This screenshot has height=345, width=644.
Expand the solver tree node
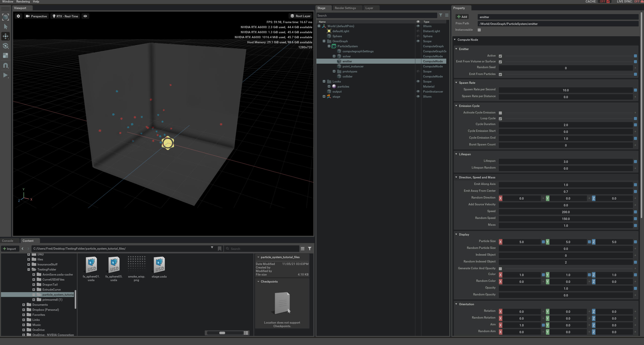pos(334,56)
